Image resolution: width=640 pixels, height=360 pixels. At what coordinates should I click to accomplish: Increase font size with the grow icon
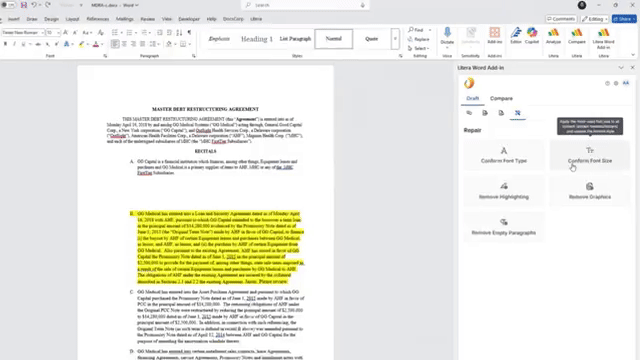[65, 32]
